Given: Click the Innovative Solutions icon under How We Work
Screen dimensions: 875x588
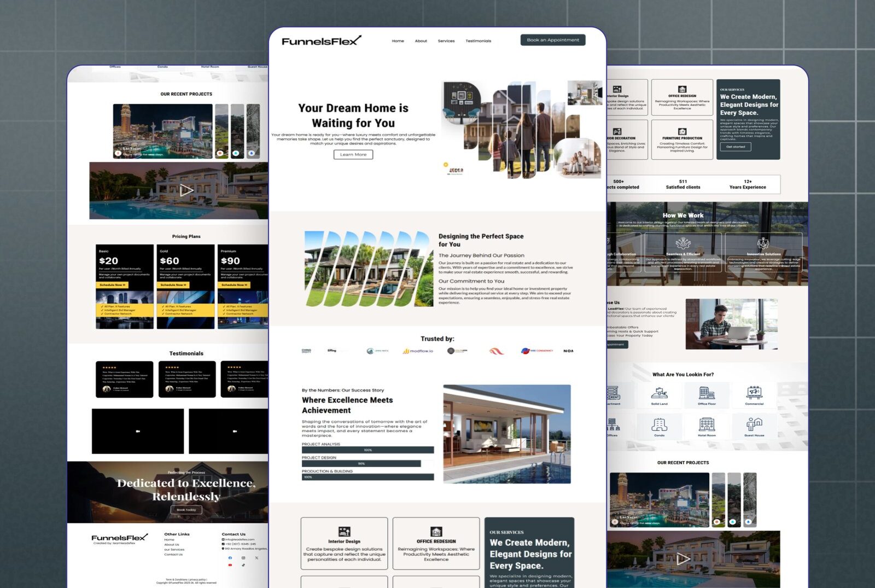Looking at the screenshot, I should (763, 243).
